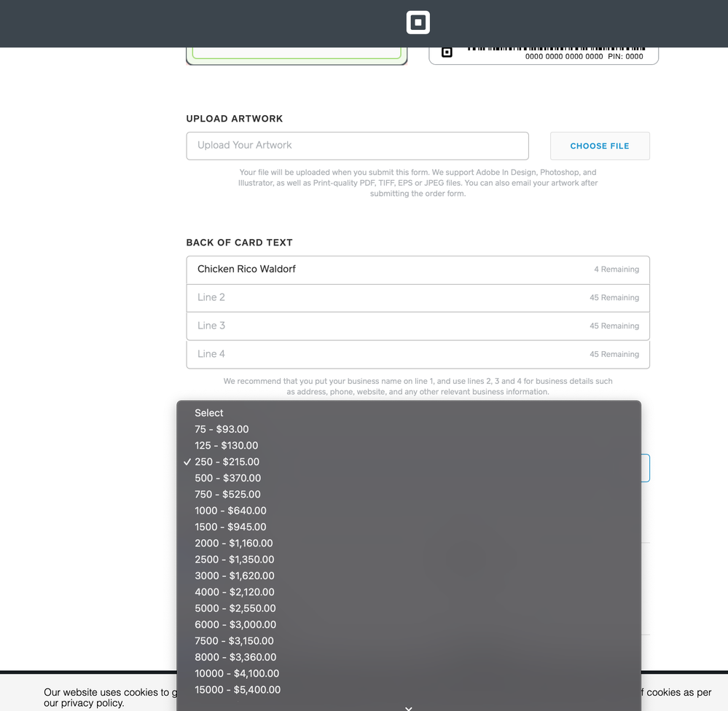Select 2000 cards for $1,160.00
The width and height of the screenshot is (728, 711).
click(233, 543)
